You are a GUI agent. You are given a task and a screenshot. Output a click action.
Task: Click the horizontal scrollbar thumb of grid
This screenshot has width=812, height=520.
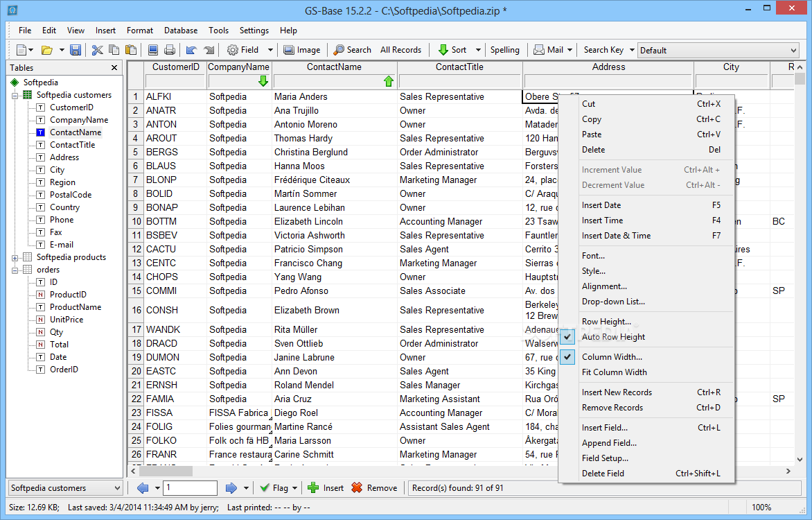point(166,471)
